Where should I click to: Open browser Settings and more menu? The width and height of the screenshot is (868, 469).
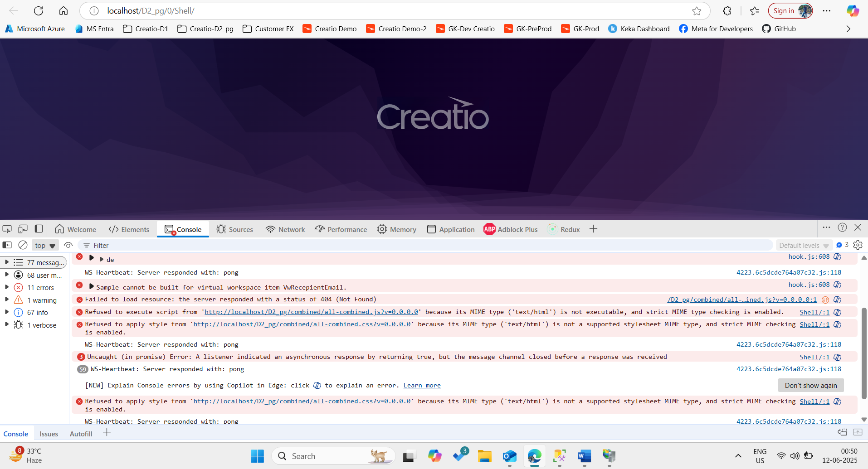point(827,11)
